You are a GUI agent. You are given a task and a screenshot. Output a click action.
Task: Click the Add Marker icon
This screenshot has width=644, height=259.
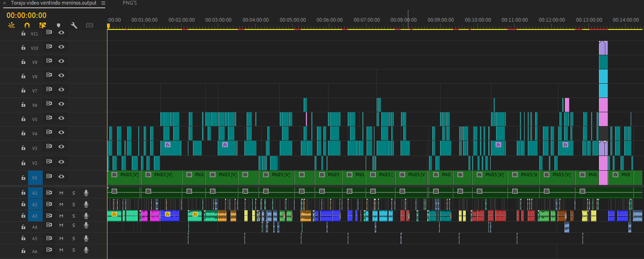point(58,25)
